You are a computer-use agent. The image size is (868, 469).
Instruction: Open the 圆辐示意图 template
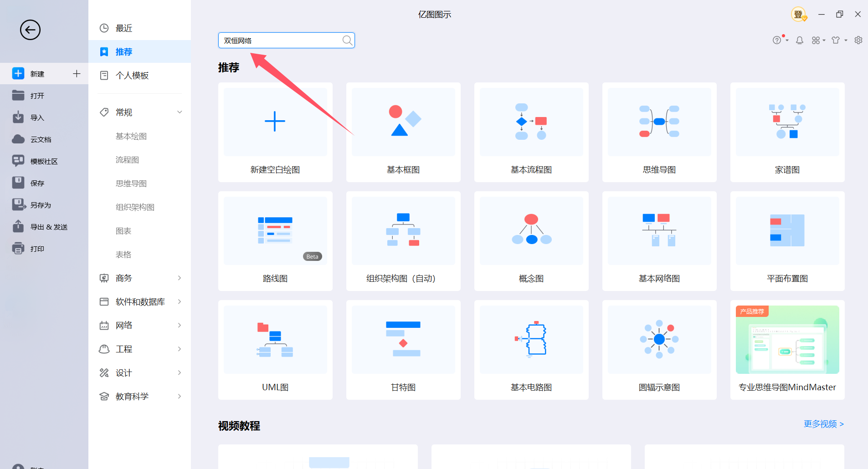(659, 350)
